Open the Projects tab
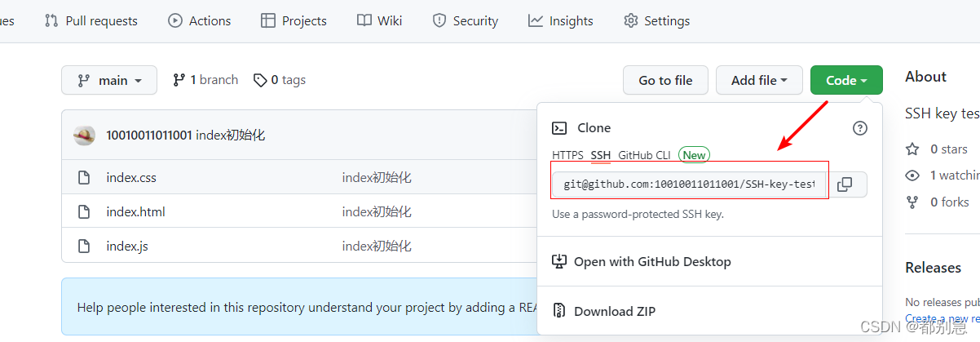 [x=294, y=21]
